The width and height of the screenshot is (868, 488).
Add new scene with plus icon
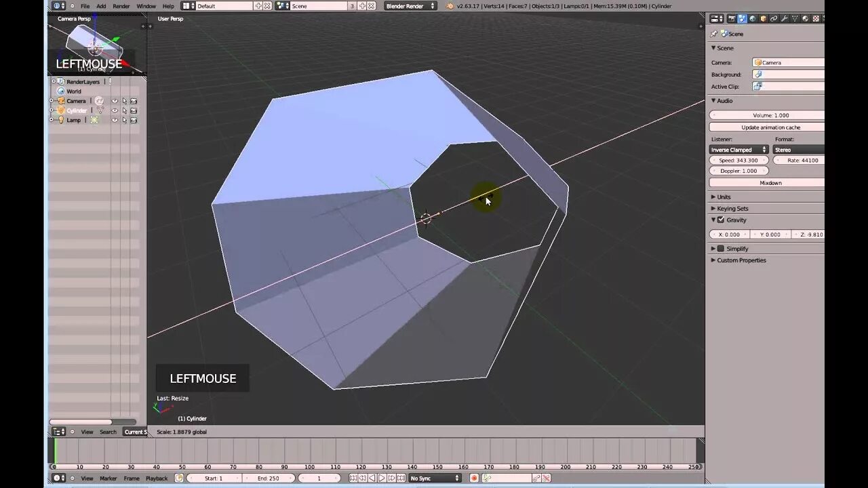pos(363,5)
